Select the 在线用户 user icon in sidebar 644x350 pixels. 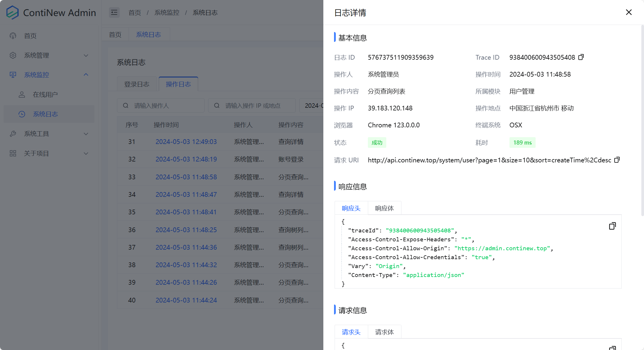click(22, 94)
